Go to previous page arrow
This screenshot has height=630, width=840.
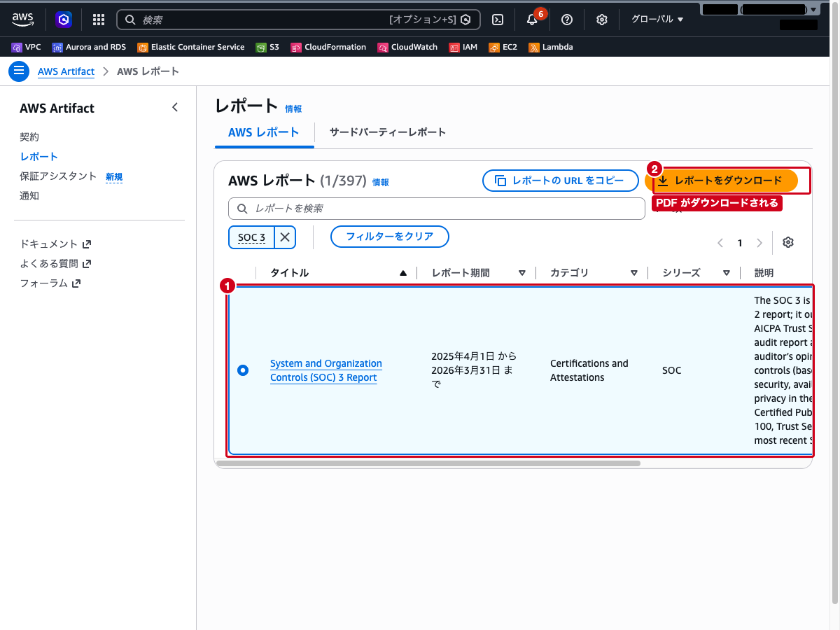pyautogui.click(x=720, y=243)
